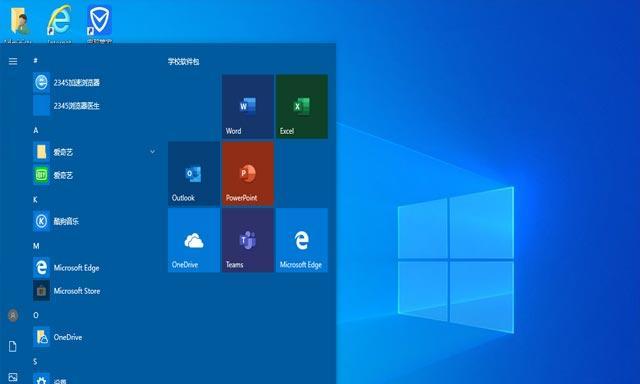Click the user account icon in Start sidebar
Viewport: 640px width, 384px height.
pyautogui.click(x=13, y=315)
